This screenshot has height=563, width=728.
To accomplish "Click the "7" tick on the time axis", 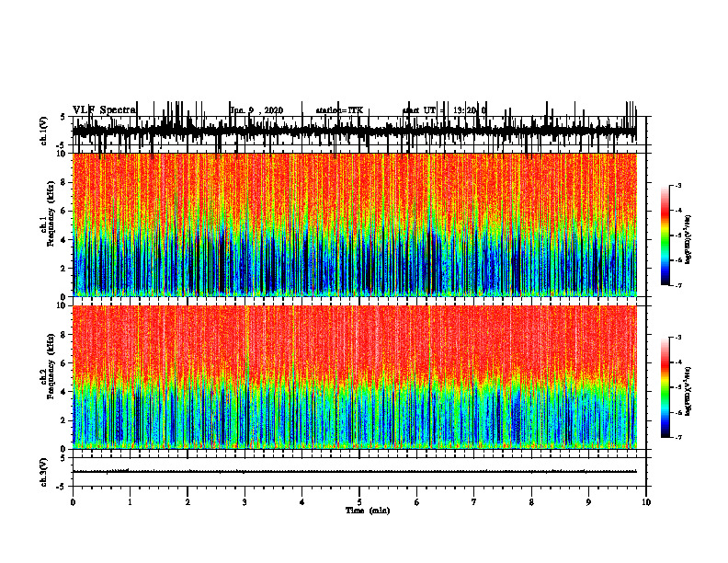I will tap(474, 502).
